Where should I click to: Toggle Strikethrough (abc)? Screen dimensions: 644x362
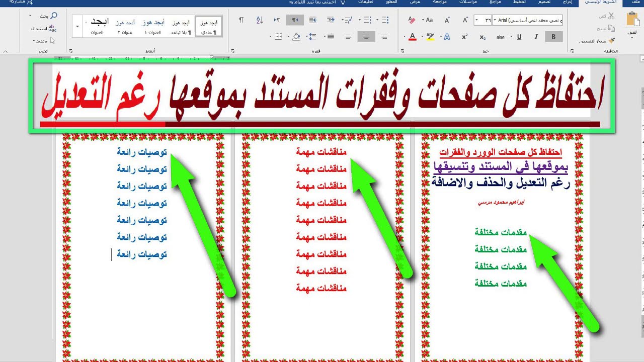[x=501, y=37]
